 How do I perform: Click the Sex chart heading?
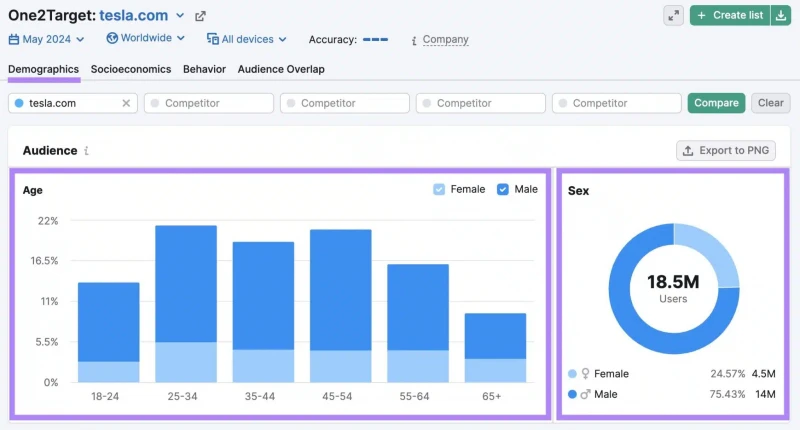(x=579, y=191)
